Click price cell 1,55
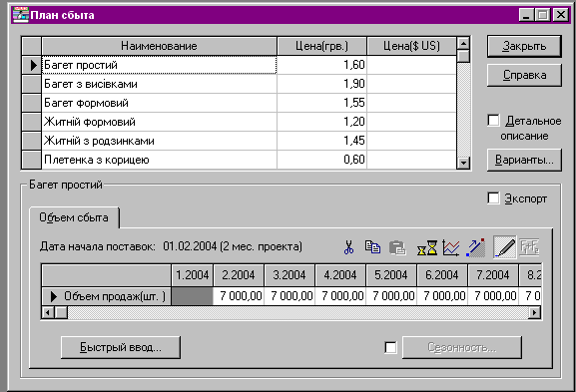Viewport: 576px width, 392px height. tap(321, 103)
